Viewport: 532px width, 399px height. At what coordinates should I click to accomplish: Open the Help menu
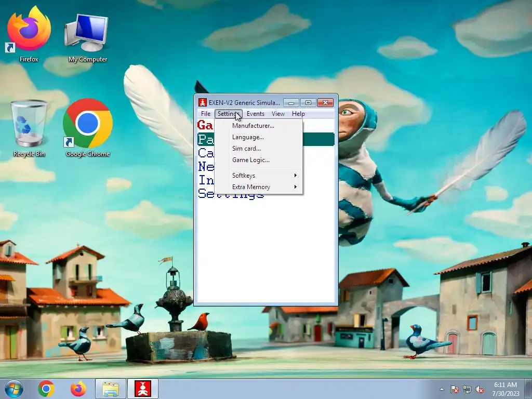click(x=298, y=114)
